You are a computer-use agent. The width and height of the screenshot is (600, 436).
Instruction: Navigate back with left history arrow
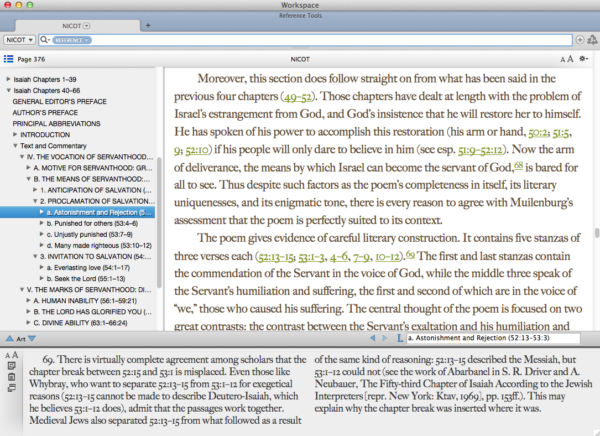tap(373, 338)
